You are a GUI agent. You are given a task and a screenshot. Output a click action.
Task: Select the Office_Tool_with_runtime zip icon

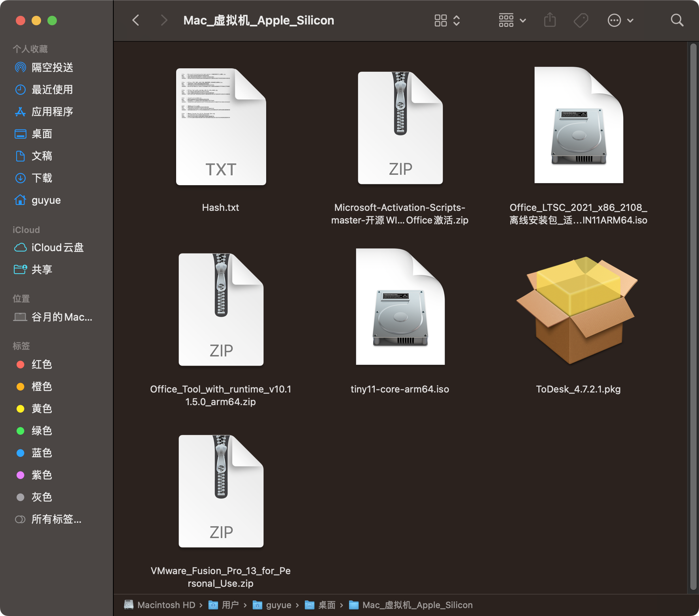pos(221,309)
